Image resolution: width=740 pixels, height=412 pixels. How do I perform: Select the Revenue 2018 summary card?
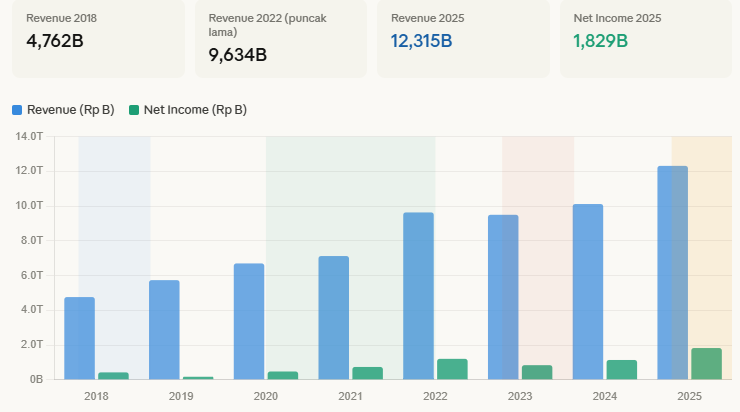(98, 37)
